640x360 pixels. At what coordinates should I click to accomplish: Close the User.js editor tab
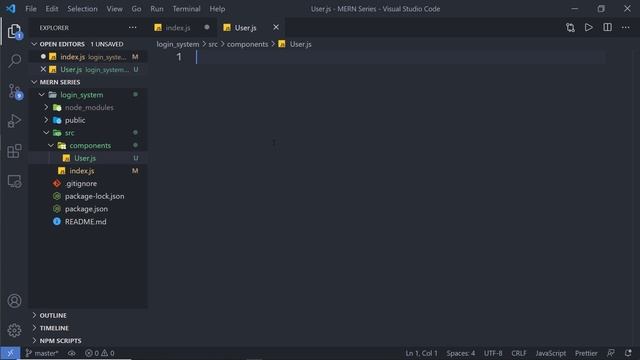point(276,27)
